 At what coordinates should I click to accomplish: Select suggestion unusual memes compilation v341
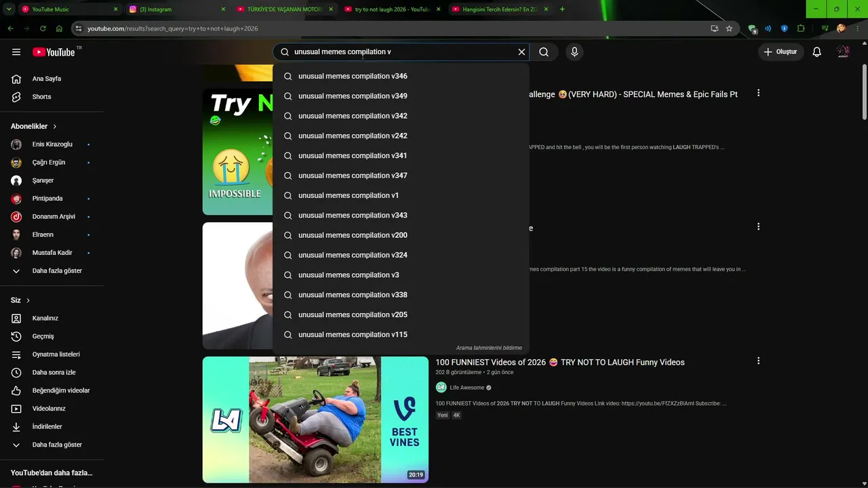click(x=401, y=156)
